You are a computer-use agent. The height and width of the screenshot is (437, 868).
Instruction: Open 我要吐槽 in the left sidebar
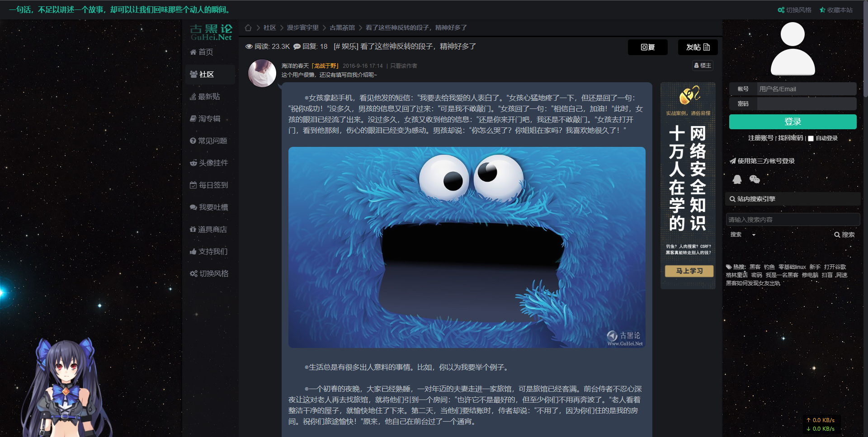coord(209,207)
